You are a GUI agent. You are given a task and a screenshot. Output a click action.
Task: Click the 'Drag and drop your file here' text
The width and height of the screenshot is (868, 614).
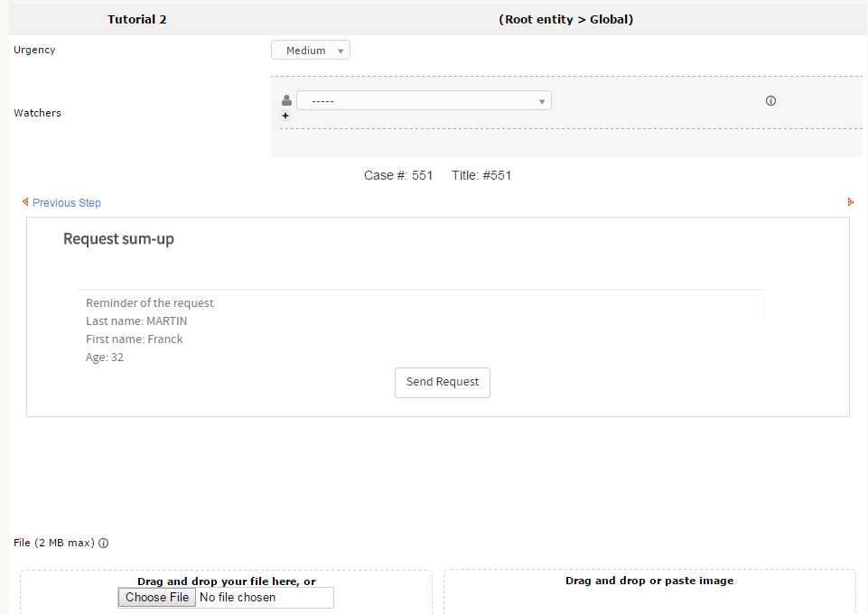click(226, 581)
